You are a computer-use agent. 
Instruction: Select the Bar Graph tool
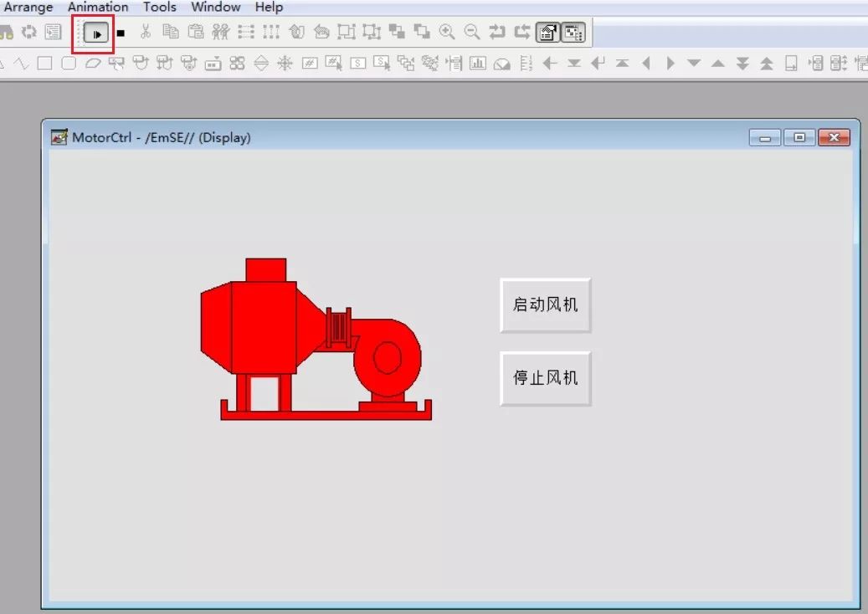[477, 63]
